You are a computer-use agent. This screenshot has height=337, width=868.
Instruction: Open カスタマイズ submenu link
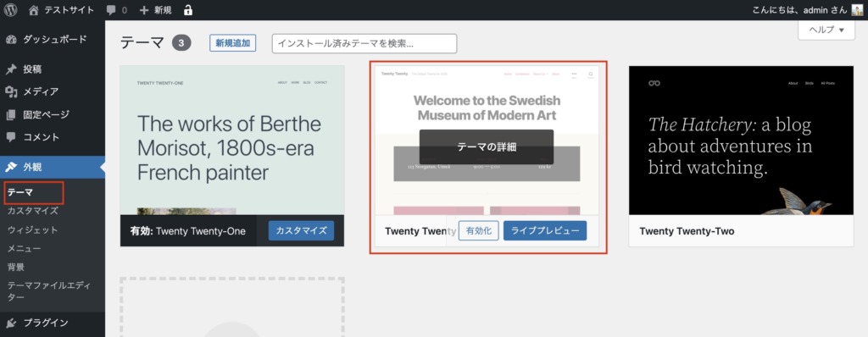[x=33, y=211]
